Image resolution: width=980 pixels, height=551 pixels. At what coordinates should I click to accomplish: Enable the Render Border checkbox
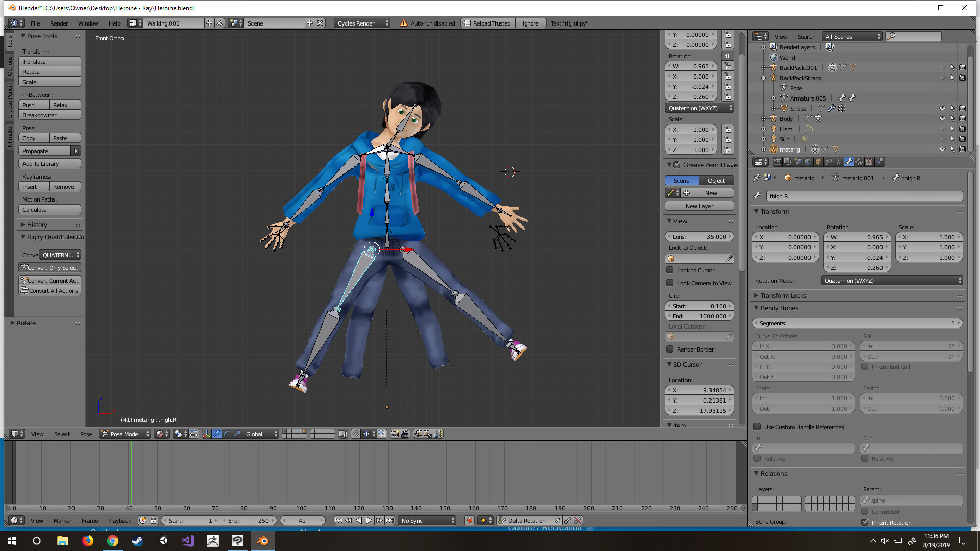tap(670, 349)
